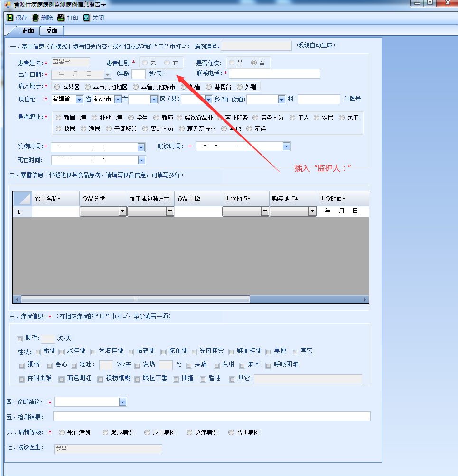This screenshot has height=476, width=458.
Task: Select 不详 as patient occupation
Action: [x=249, y=128]
